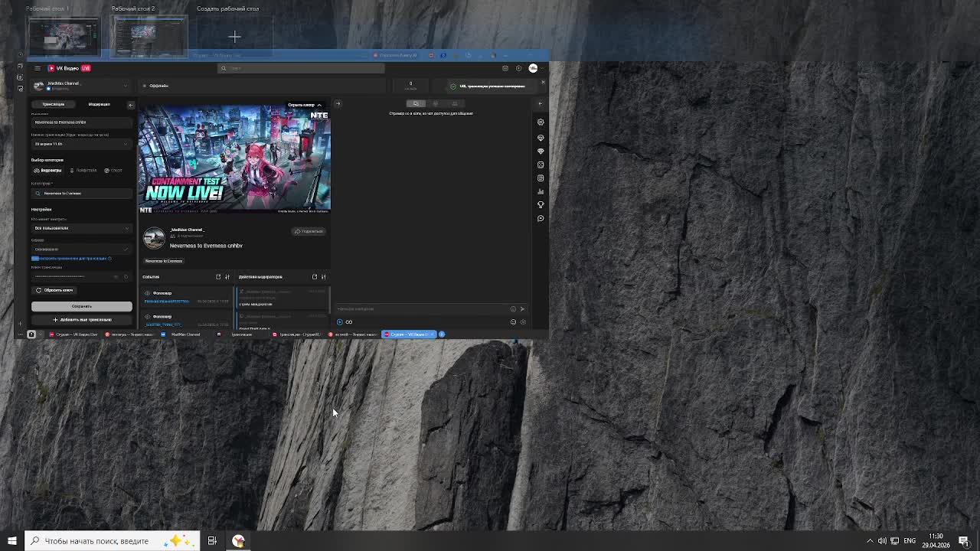980x551 pixels.
Task: Select Рабочий стол 2 thumbnail
Action: pyautogui.click(x=149, y=37)
